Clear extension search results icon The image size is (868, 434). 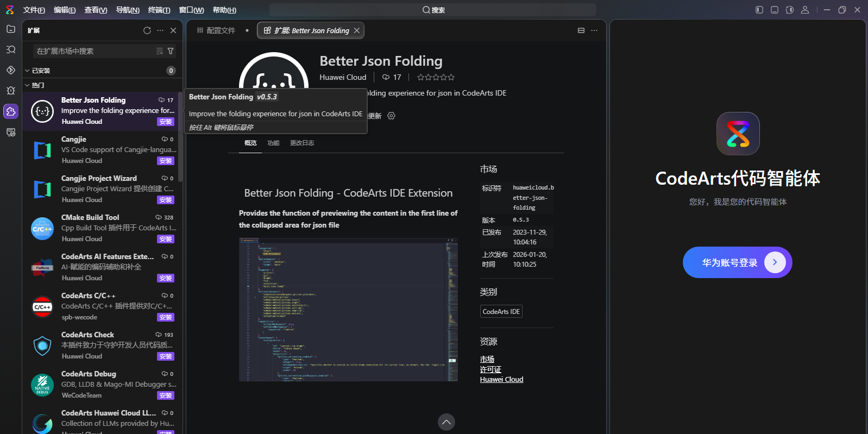pos(160,51)
